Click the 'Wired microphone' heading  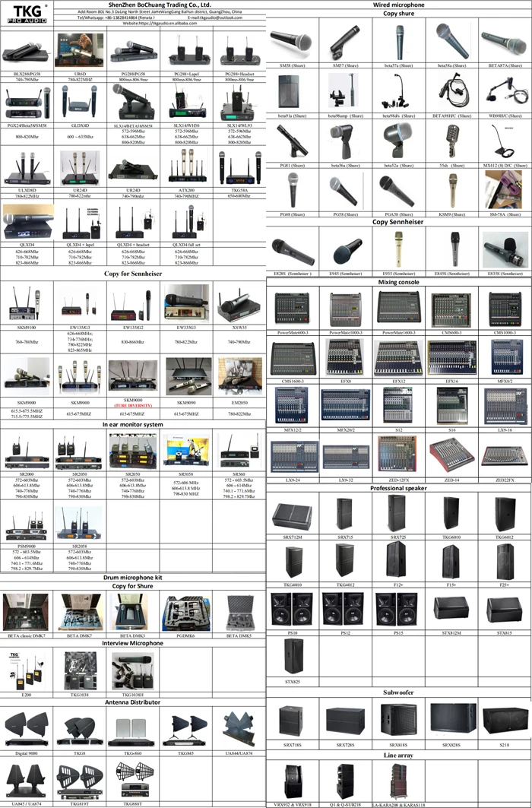(398, 5)
